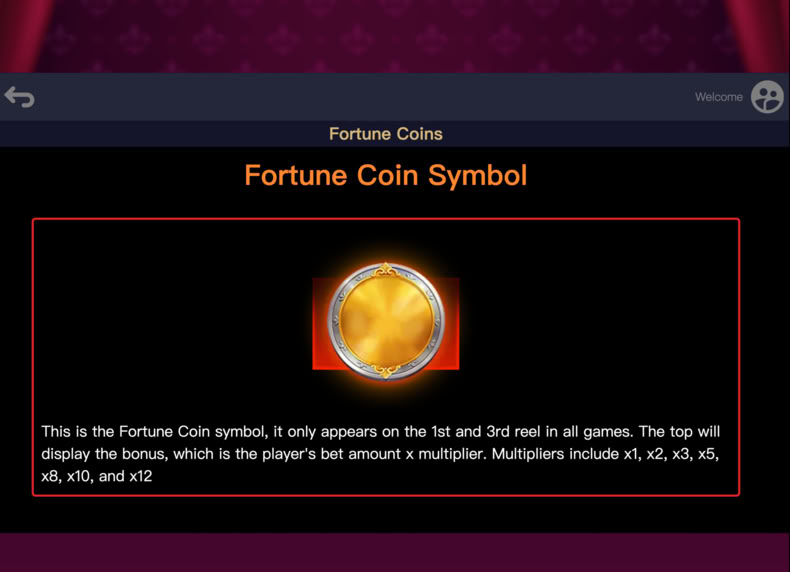This screenshot has width=790, height=572.
Task: Click the Fortune Coin Symbol heading
Action: 386,175
